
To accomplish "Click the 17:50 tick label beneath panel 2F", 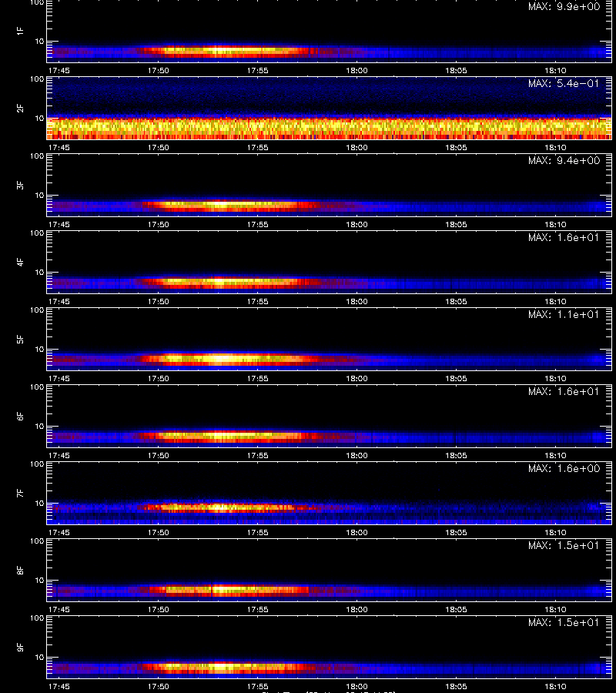I will click(158, 148).
